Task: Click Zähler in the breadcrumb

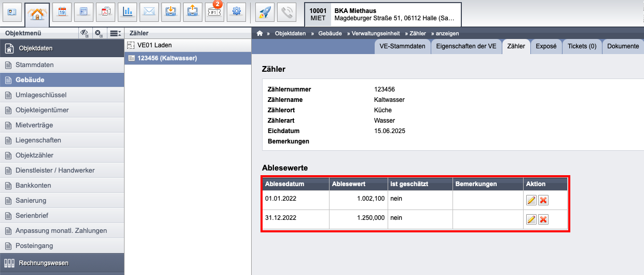Action: (417, 33)
